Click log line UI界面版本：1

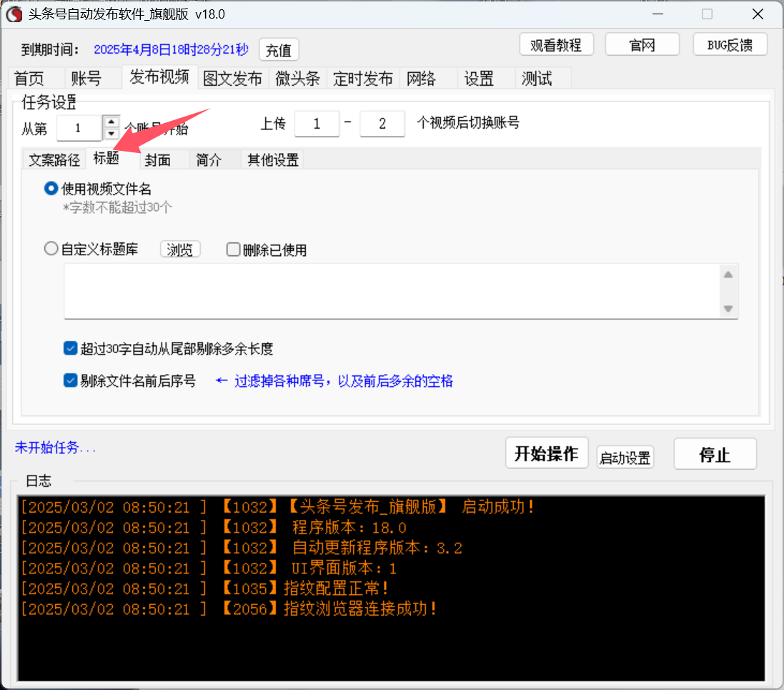208,568
